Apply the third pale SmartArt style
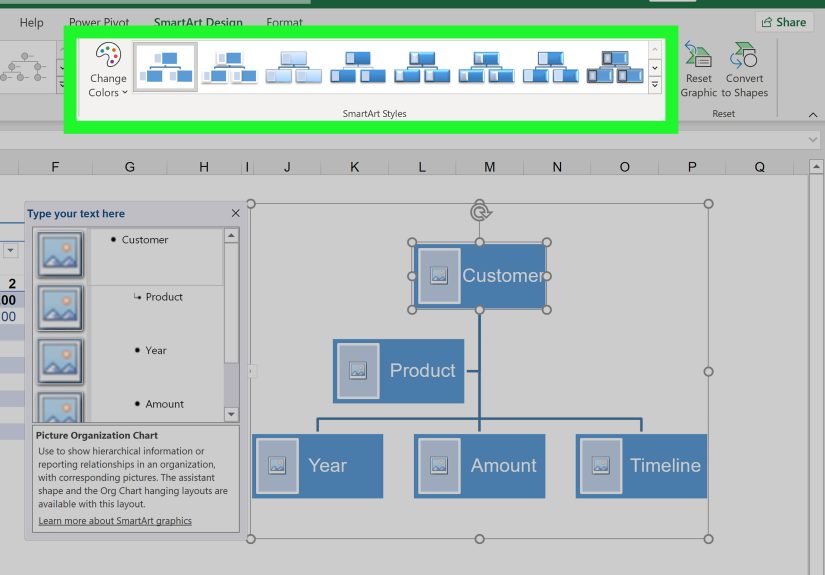Screen dimensions: 825x575 [294, 67]
